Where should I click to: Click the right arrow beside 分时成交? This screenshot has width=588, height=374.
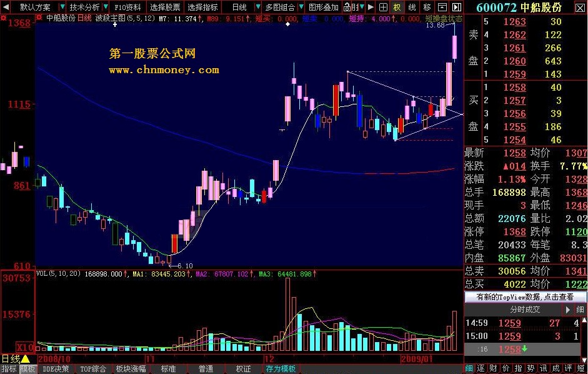click(x=568, y=310)
